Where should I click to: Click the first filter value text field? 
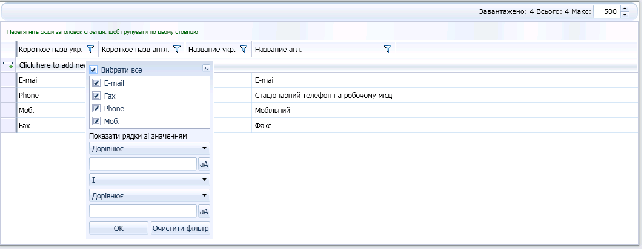143,164
